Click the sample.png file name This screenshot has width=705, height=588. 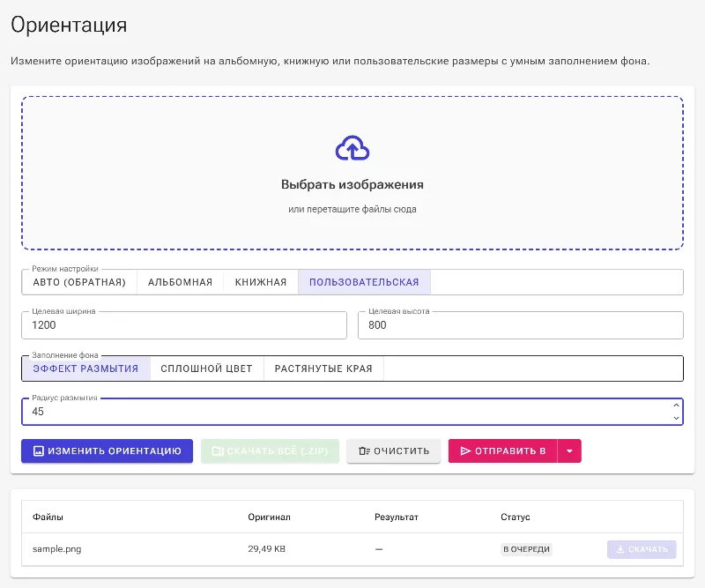pyautogui.click(x=56, y=549)
